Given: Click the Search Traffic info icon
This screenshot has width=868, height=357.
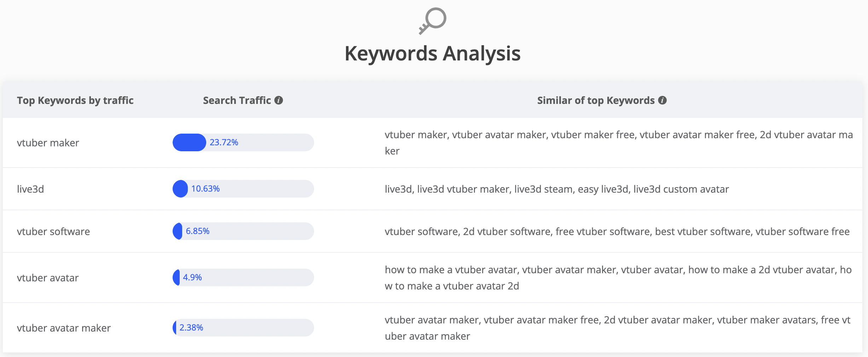Looking at the screenshot, I should coord(279,100).
